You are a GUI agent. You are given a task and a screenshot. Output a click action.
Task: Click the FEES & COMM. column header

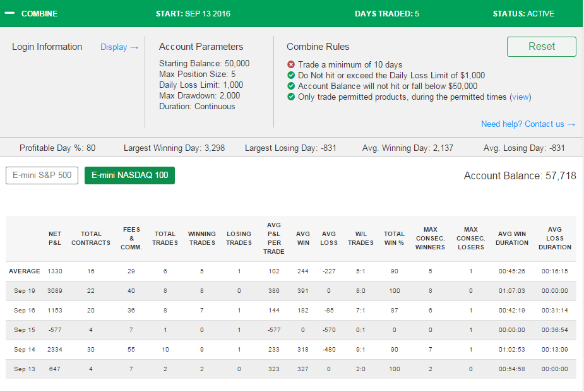(x=131, y=238)
